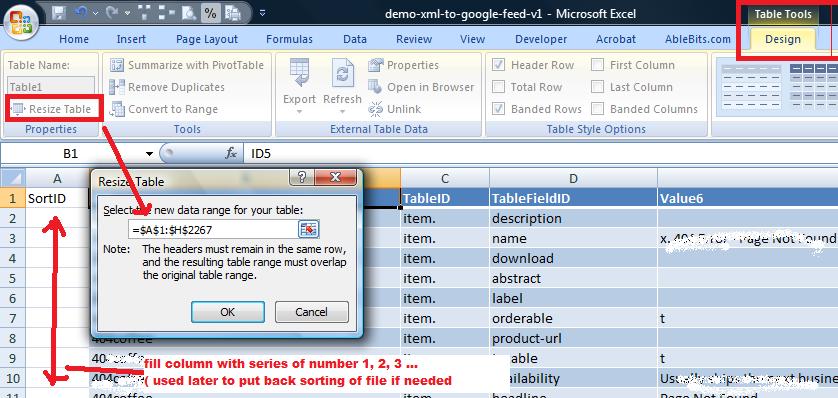
Task: Switch to the Formulas tab
Action: 289,39
